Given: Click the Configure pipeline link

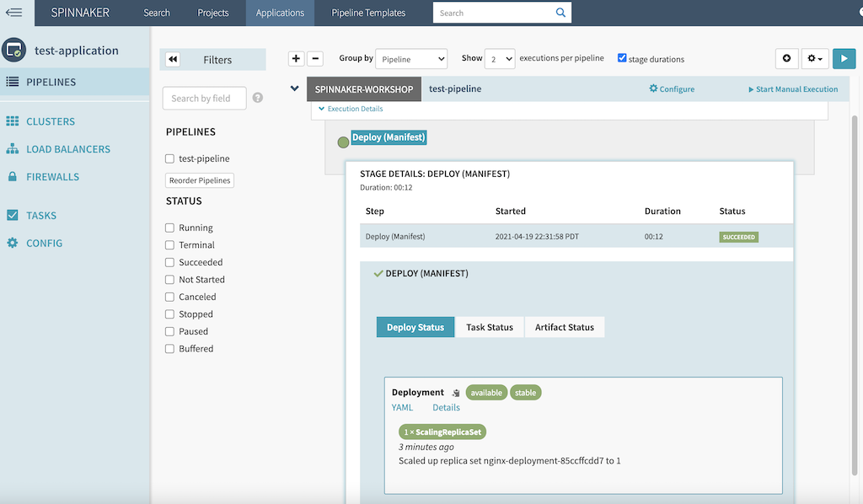Looking at the screenshot, I should [x=672, y=88].
